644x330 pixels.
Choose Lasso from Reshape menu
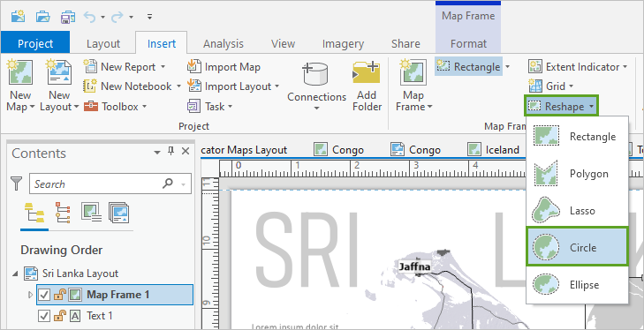[577, 211]
